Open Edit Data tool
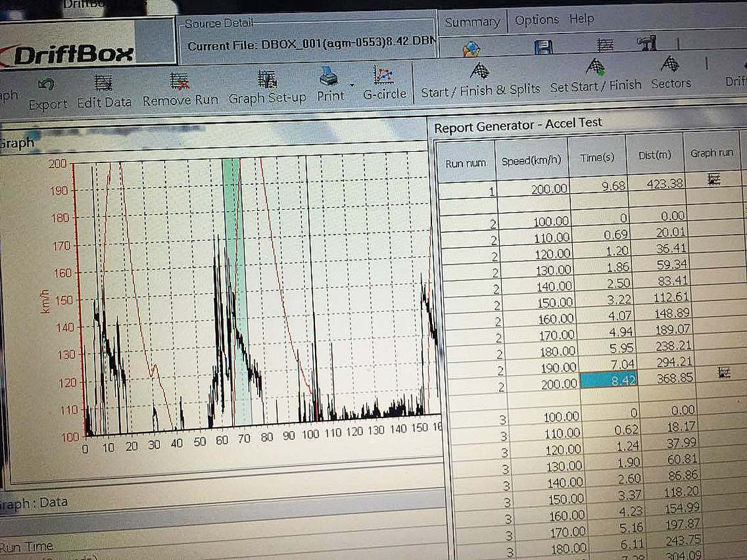The image size is (747, 560). (103, 83)
